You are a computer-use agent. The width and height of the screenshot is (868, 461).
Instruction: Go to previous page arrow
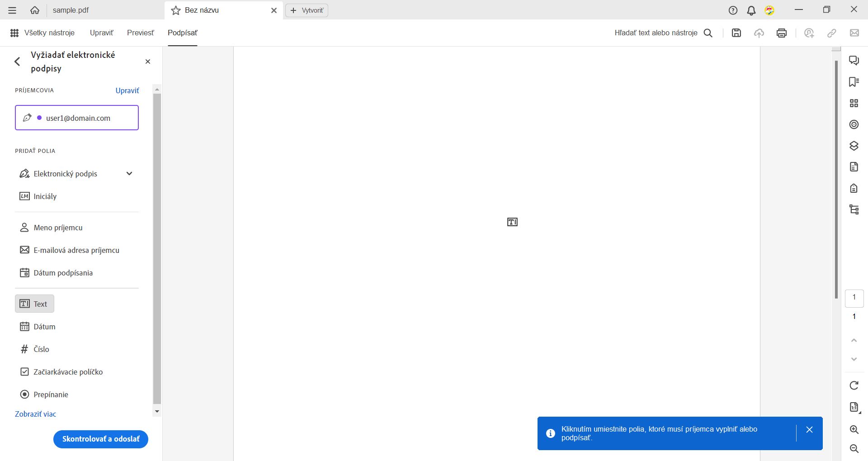pyautogui.click(x=854, y=340)
